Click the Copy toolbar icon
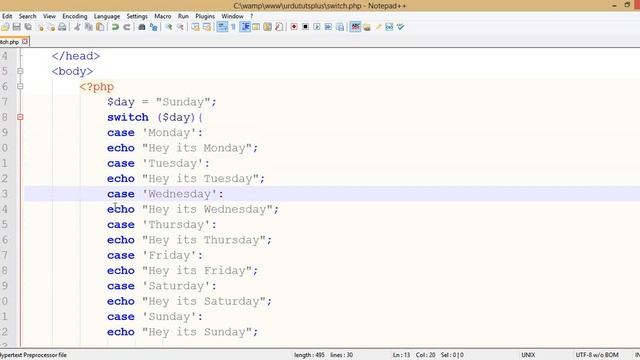This screenshot has width=640, height=360. (x=88, y=27)
